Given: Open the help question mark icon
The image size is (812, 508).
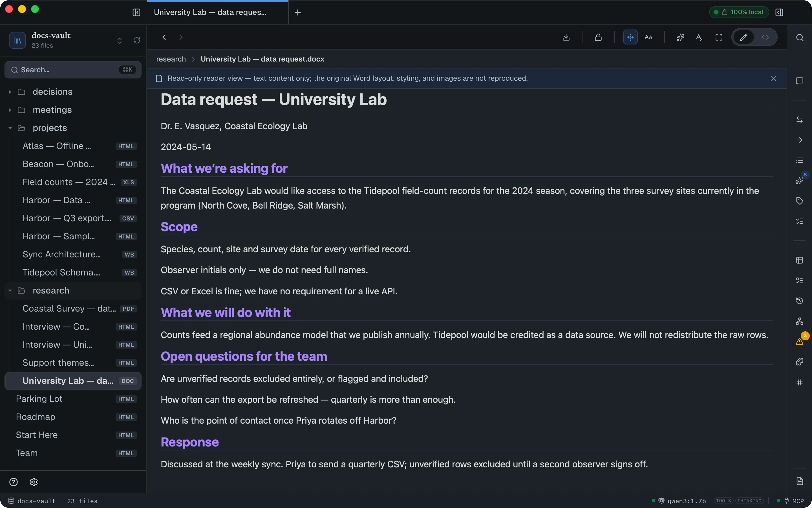Looking at the screenshot, I should (14, 482).
